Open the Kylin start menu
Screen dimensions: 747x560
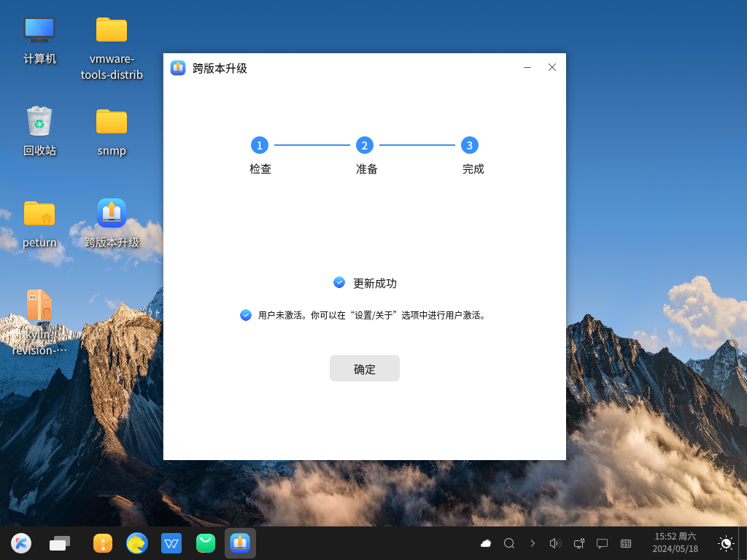point(20,542)
